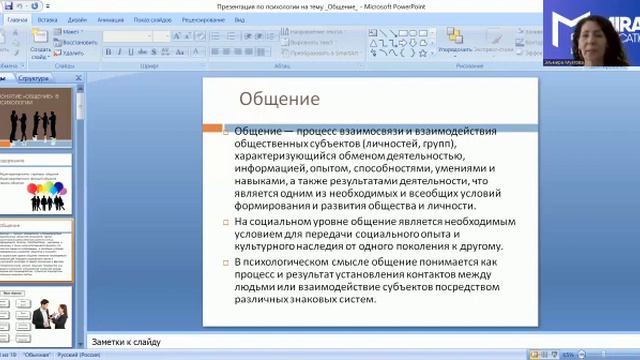640x360 pixels.
Task: Select thumbnail showing two talking businesspeople
Action: [x=36, y=316]
